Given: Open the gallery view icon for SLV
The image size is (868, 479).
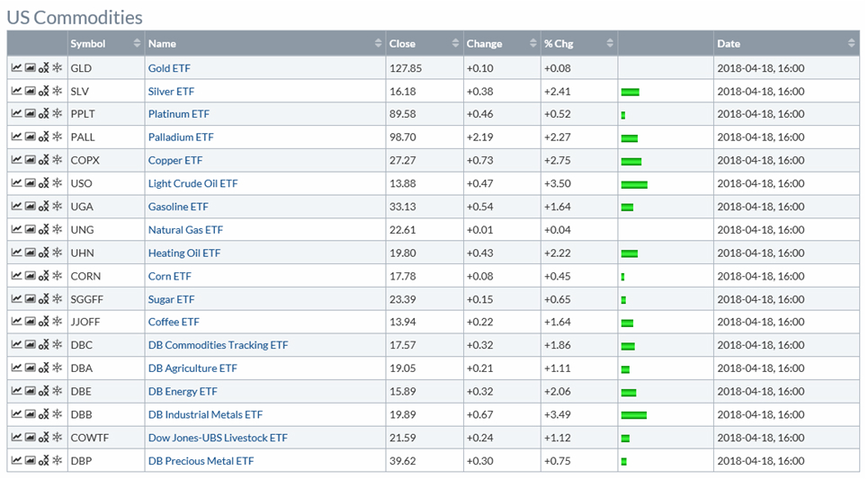Looking at the screenshot, I should pos(30,92).
